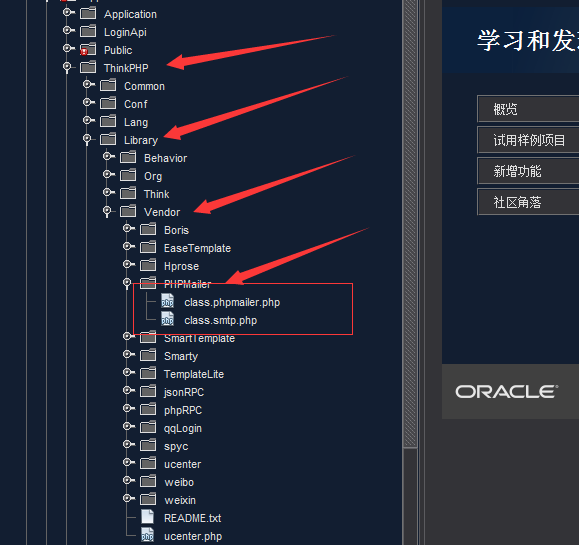Select the weixin folder icon
579x545 pixels.
click(148, 499)
